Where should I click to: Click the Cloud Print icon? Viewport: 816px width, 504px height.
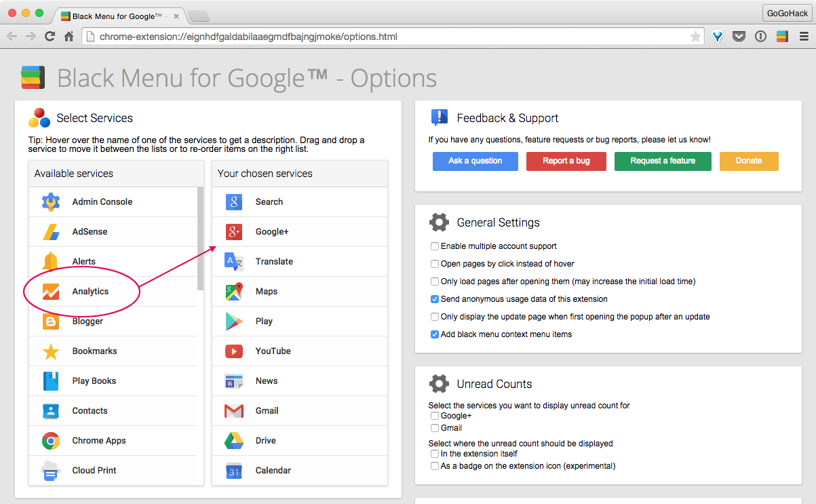point(51,471)
